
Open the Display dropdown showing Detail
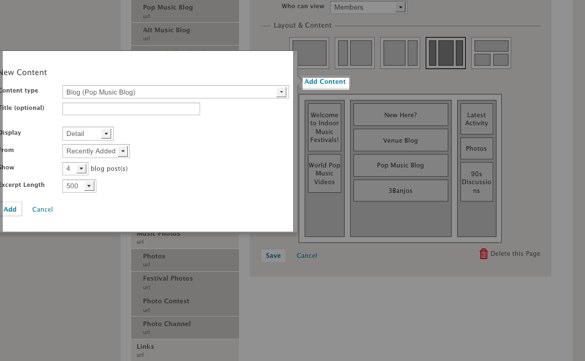click(x=88, y=134)
